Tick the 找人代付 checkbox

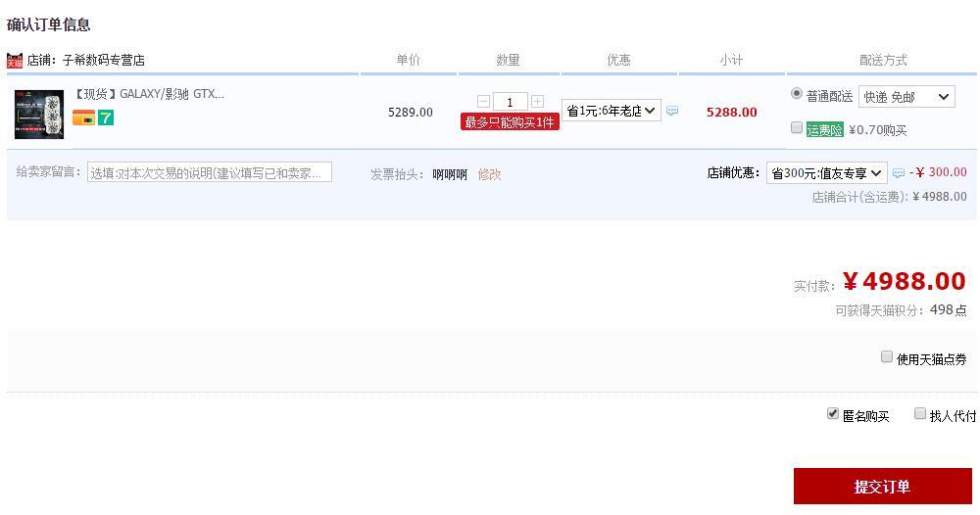point(919,414)
